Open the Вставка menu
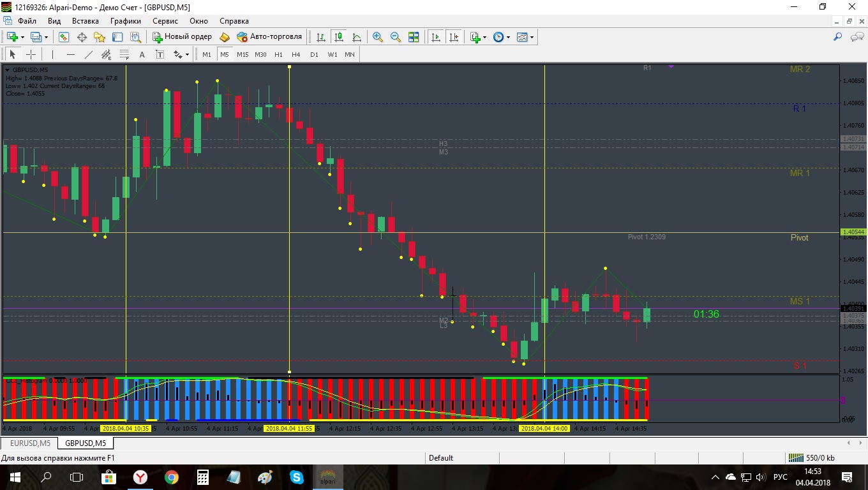 [x=86, y=21]
